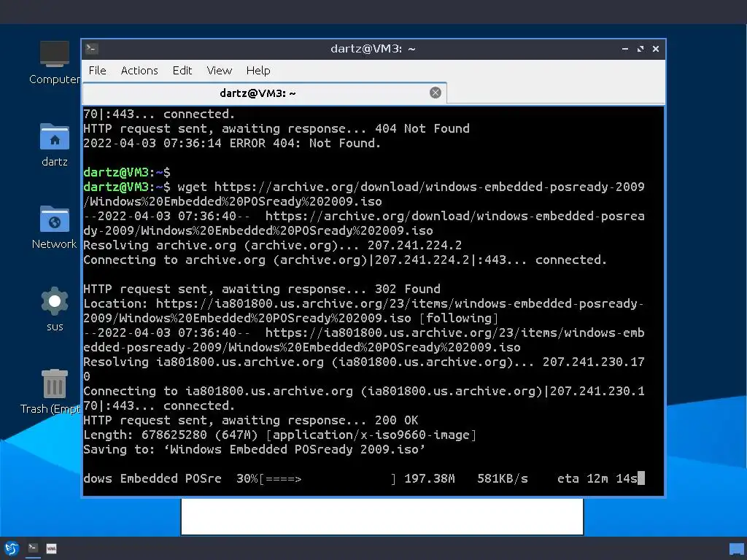747x560 pixels.
Task: Close the terminal window
Action: pos(656,49)
